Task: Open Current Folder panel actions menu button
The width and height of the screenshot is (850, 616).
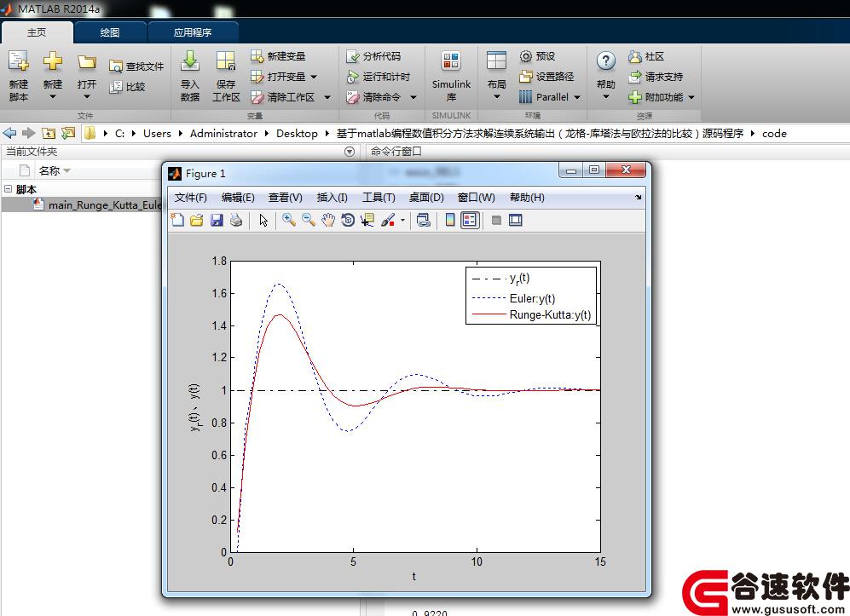Action: point(350,152)
